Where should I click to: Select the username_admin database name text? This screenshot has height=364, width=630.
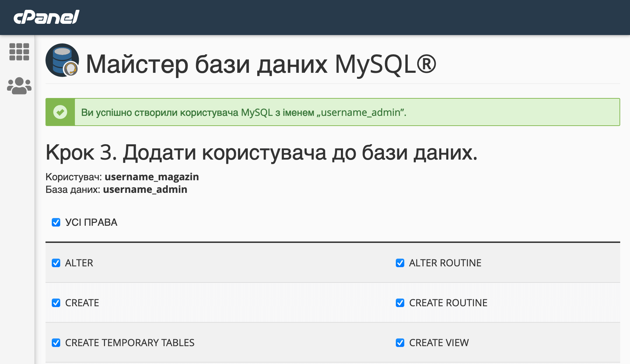[145, 189]
